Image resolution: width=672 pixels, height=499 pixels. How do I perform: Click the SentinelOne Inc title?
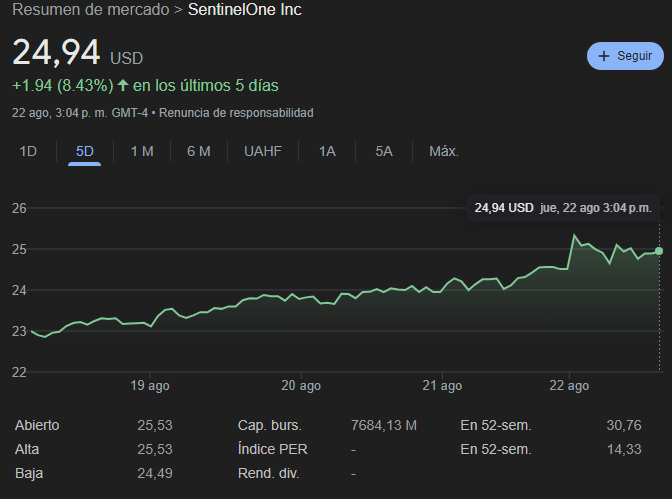(245, 9)
